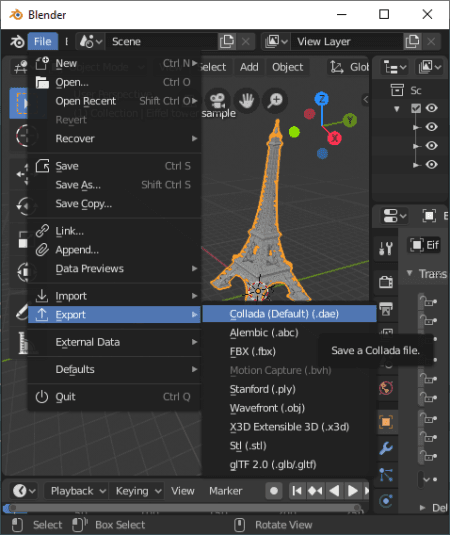The width and height of the screenshot is (450, 535).
Task: Click the red X axis gizmo handle
Action: (x=334, y=138)
